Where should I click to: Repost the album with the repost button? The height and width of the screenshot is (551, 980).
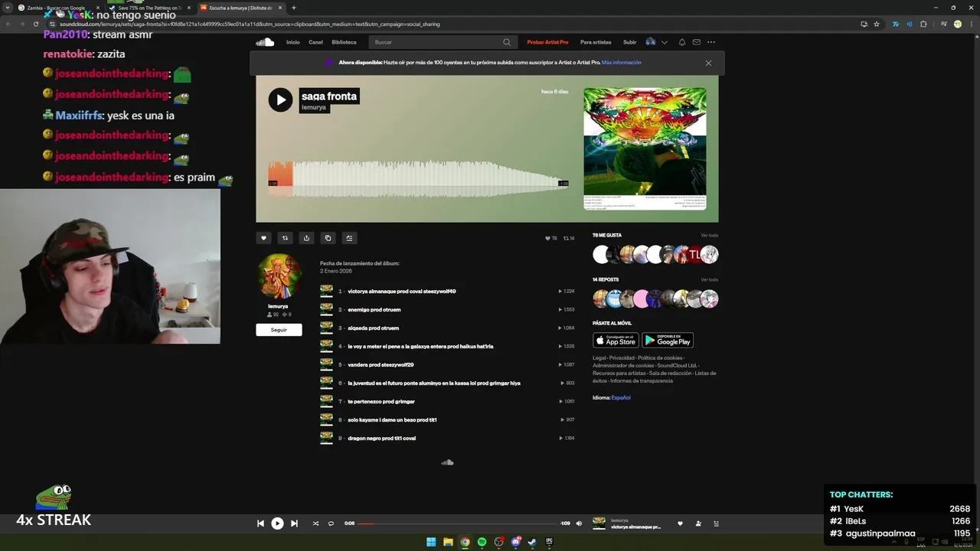point(285,238)
